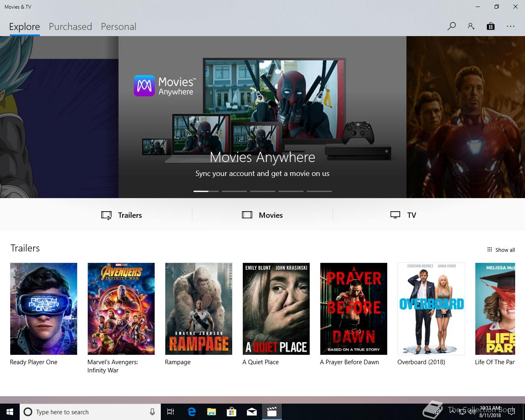Open the Overboard poster

coord(431,309)
